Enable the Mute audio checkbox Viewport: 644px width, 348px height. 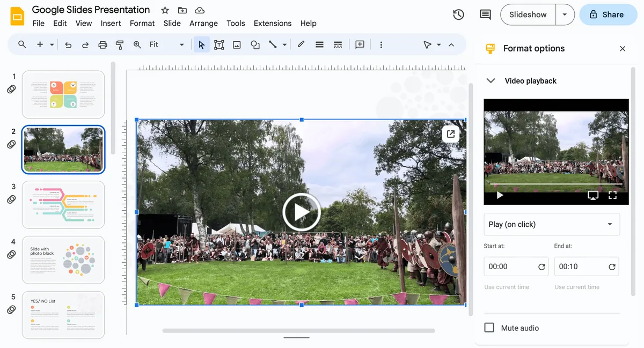click(x=489, y=328)
